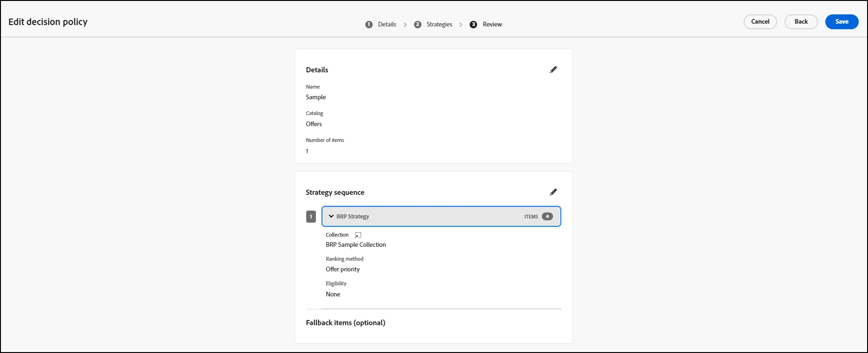
Task: Select ranking method 'Offer priority'
Action: 342,269
